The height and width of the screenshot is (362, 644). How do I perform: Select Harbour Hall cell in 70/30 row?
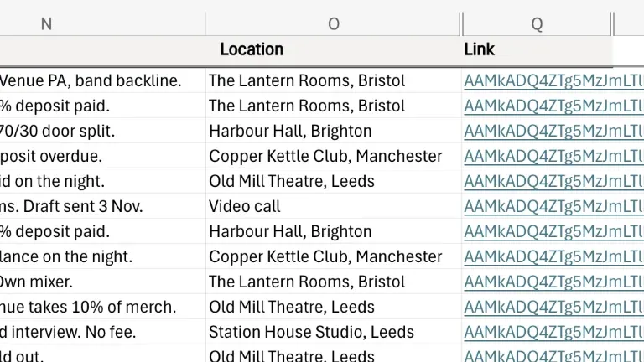333,131
